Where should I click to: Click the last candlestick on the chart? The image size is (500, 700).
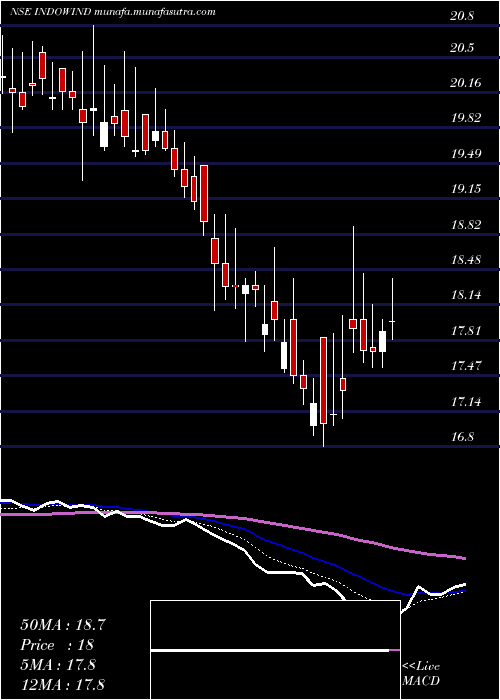[x=392, y=309]
